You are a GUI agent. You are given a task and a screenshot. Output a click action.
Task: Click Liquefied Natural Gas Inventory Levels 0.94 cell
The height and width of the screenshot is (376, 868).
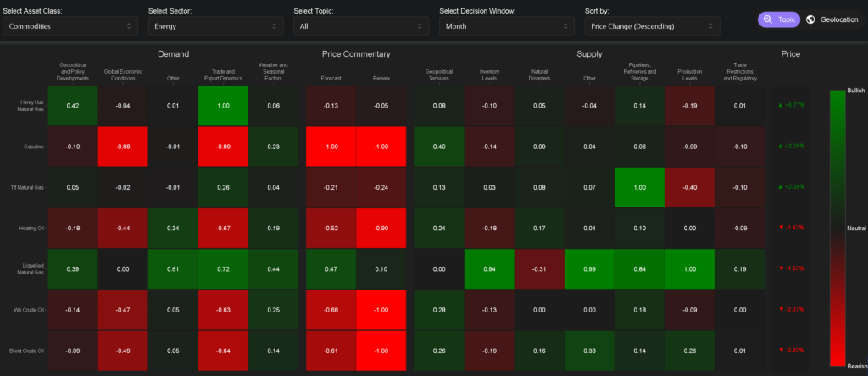(489, 268)
